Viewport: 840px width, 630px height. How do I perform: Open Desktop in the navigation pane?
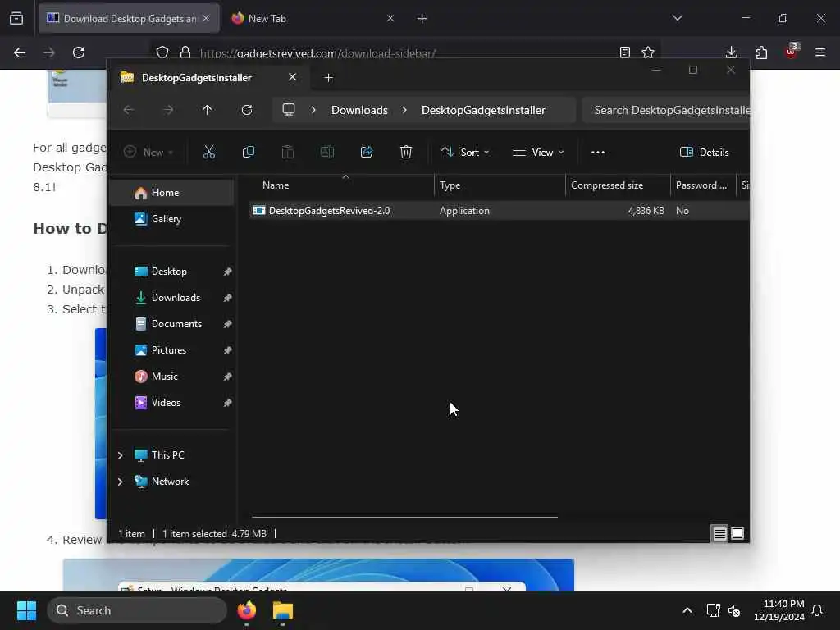pyautogui.click(x=171, y=271)
